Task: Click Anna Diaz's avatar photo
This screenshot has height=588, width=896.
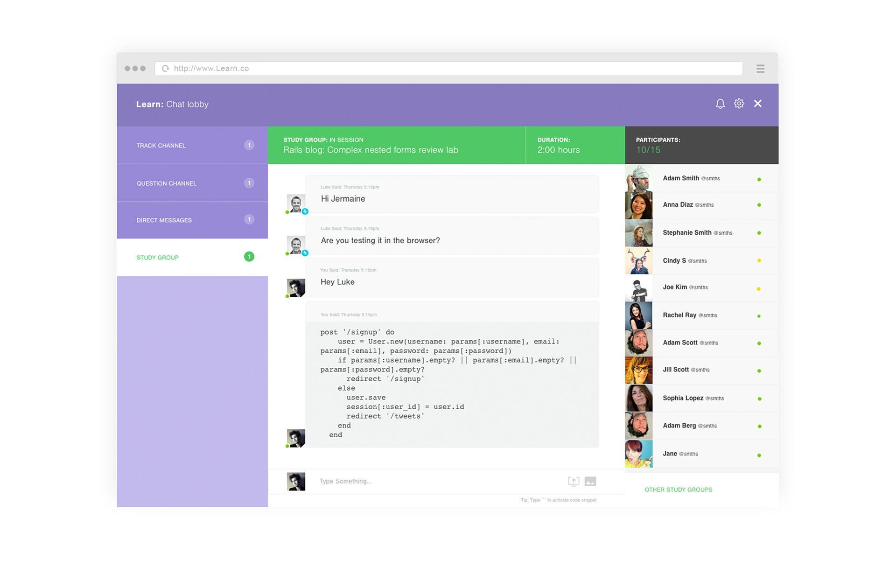Action: 639,205
